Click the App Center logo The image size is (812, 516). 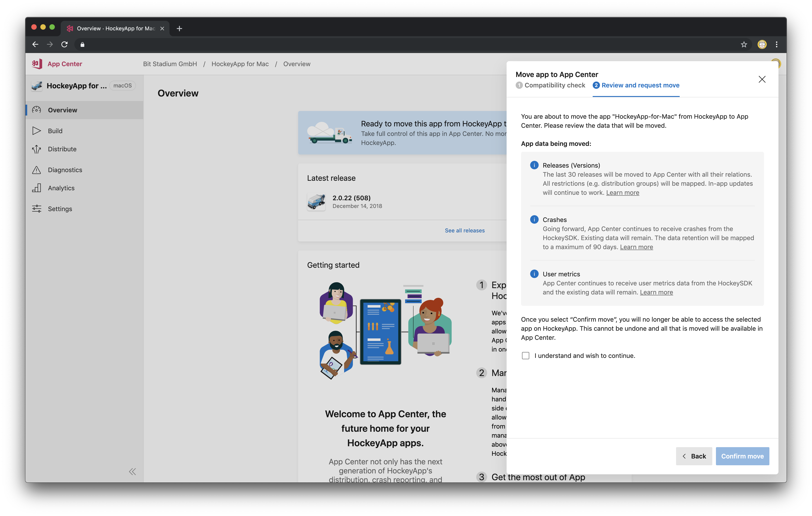(37, 64)
